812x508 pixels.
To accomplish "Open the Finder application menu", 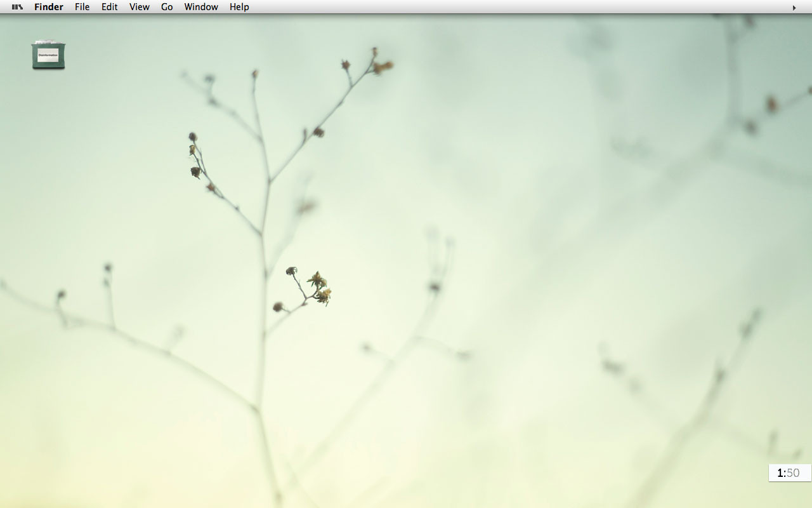I will tap(49, 7).
